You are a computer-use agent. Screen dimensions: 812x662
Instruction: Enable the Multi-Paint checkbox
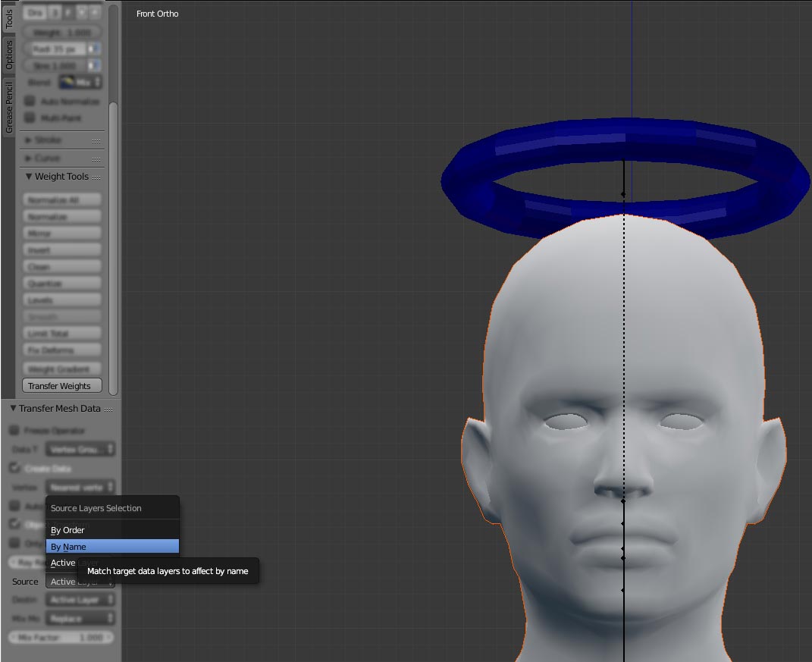(x=30, y=118)
